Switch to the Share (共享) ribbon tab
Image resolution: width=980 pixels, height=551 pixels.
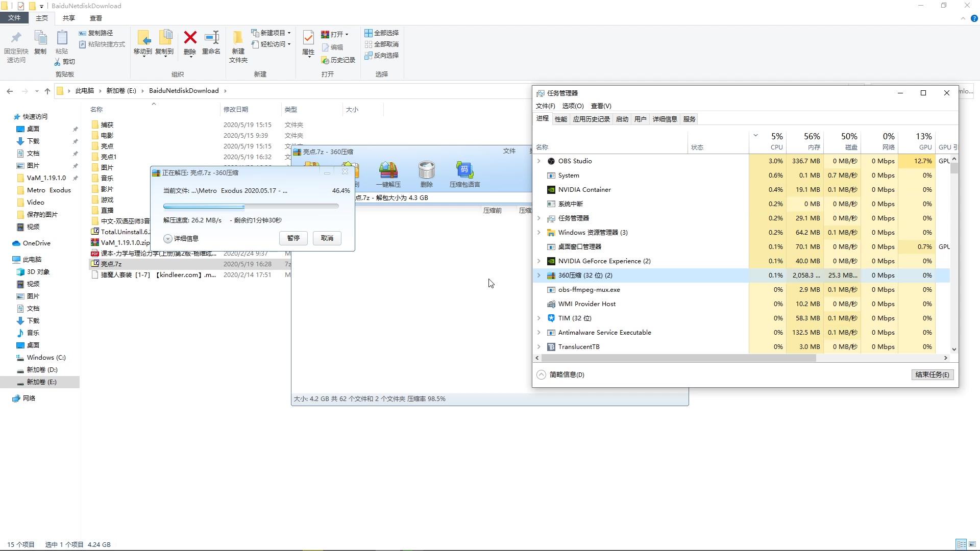tap(69, 18)
